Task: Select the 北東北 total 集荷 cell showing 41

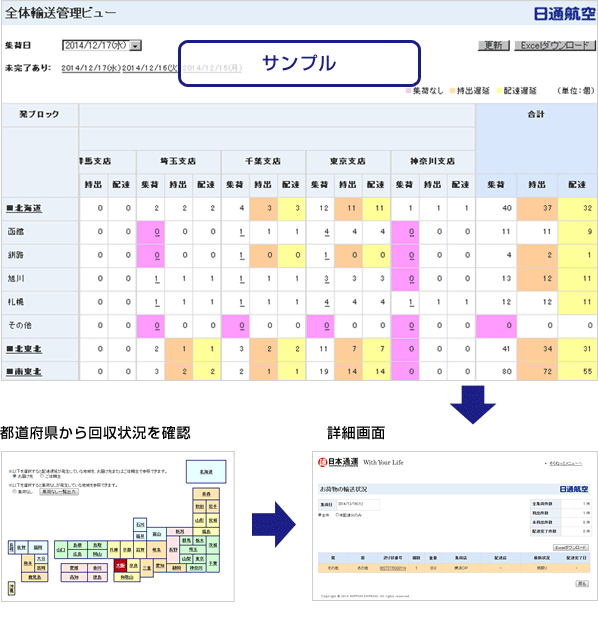Action: coord(496,349)
